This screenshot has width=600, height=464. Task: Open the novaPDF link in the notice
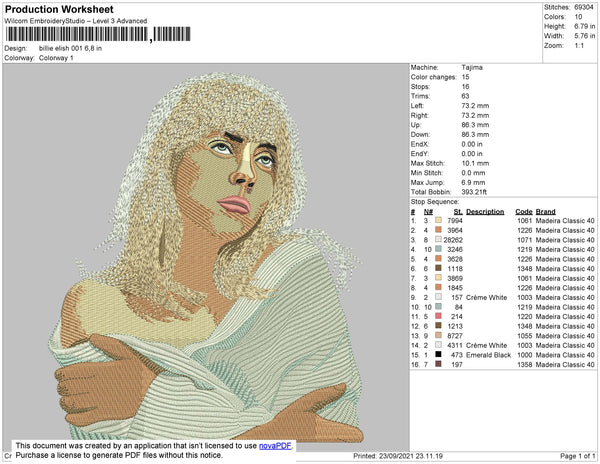[x=275, y=446]
